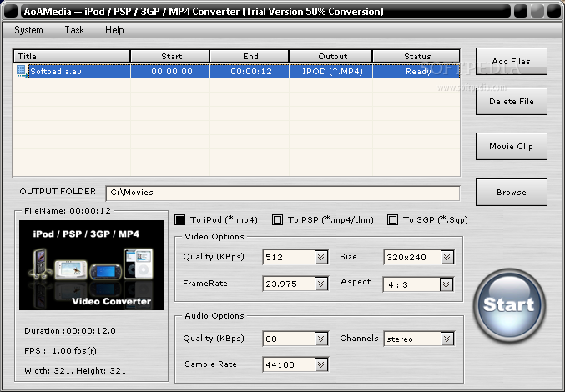
Task: Click the OUTPUT FOLDER path field
Action: 283,193
